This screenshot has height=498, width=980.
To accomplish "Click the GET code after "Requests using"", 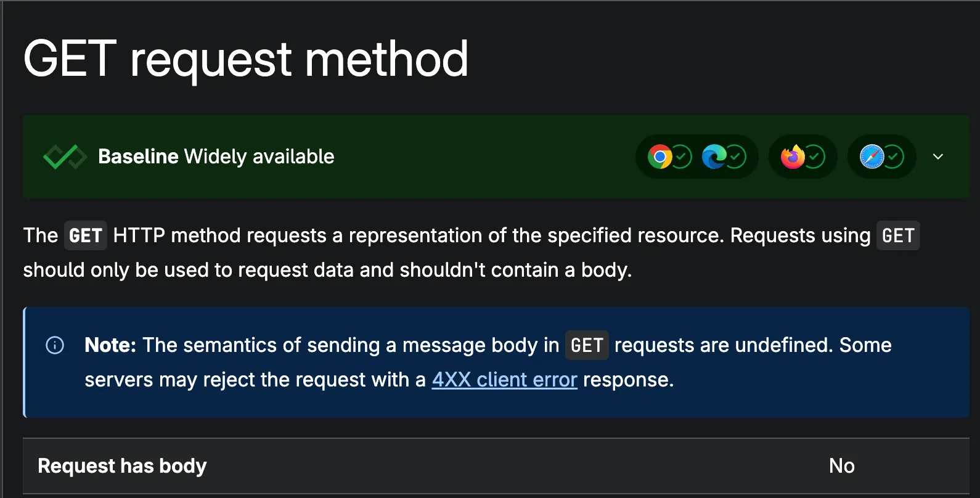I will [x=898, y=235].
